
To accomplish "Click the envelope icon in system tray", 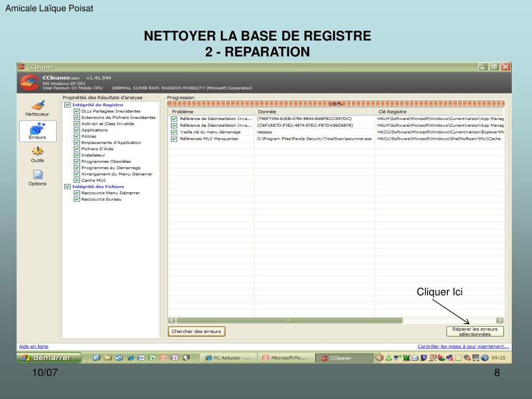I will [415, 357].
